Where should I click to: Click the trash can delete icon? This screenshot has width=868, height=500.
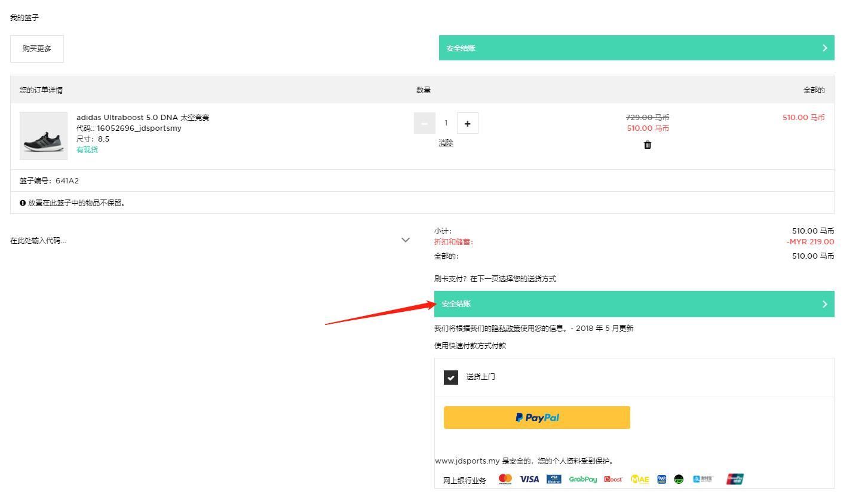pos(648,145)
